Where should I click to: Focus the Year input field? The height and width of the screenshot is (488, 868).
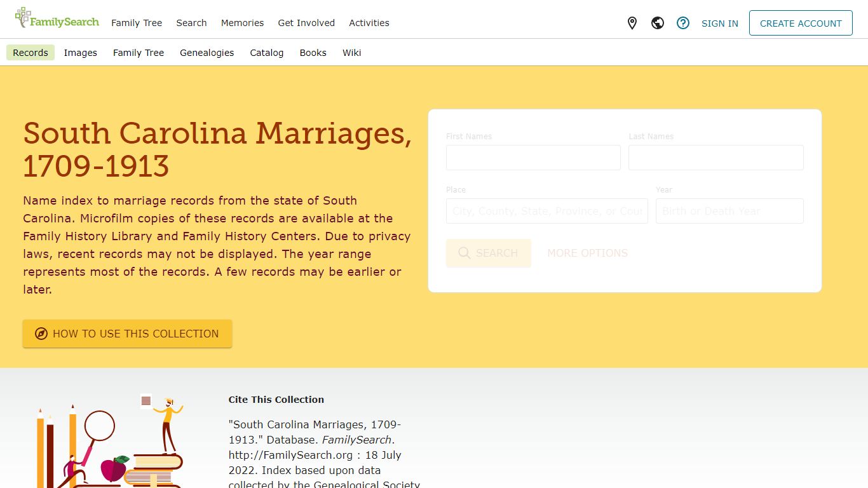tap(729, 211)
